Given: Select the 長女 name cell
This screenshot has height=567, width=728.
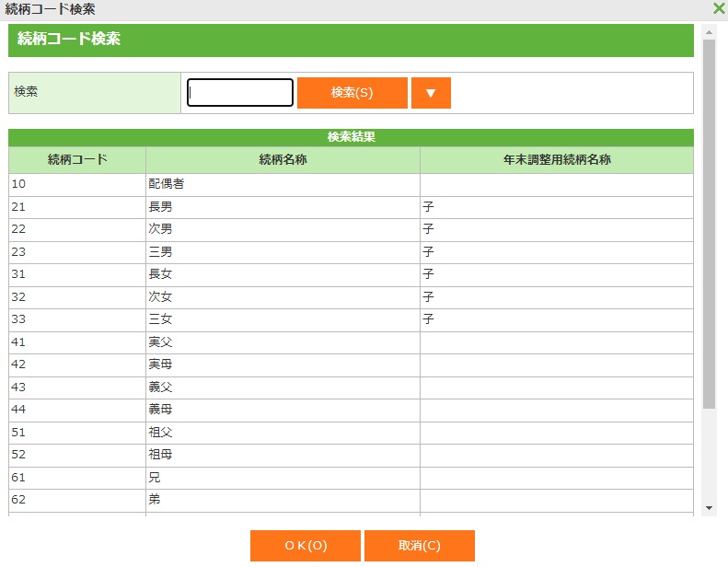Looking at the screenshot, I should pos(283,274).
